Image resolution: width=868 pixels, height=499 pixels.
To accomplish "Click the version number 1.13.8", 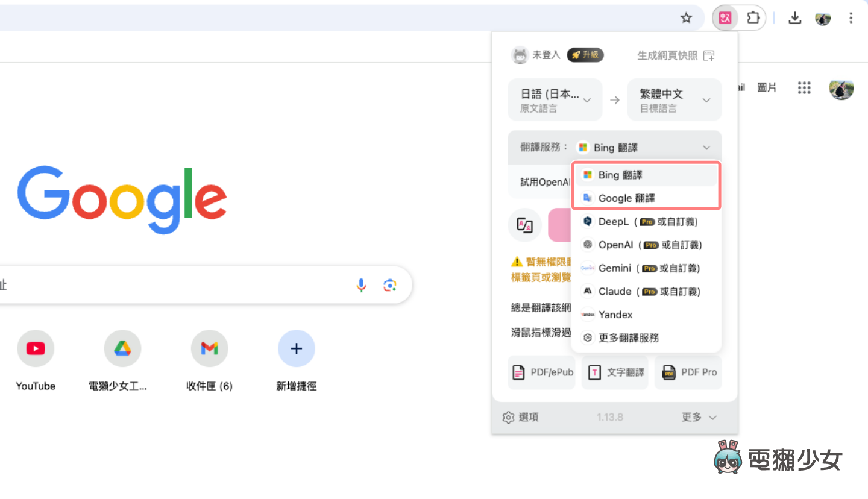I will (609, 417).
